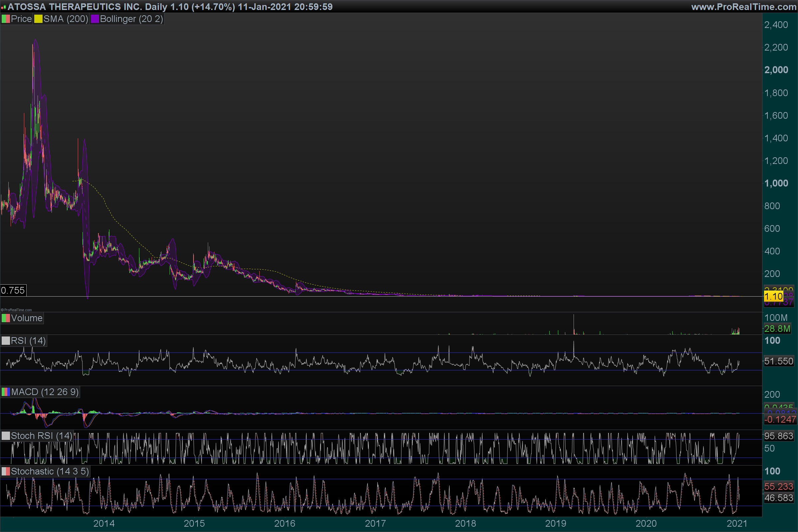Click the MACD (12 26 9) legend icon
This screenshot has width=798, height=532.
pyautogui.click(x=6, y=392)
